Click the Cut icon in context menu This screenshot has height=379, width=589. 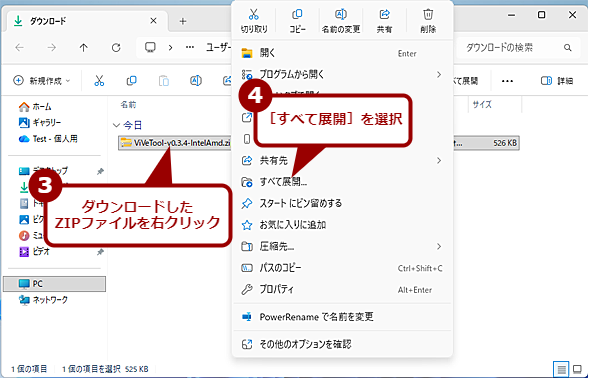pyautogui.click(x=254, y=15)
